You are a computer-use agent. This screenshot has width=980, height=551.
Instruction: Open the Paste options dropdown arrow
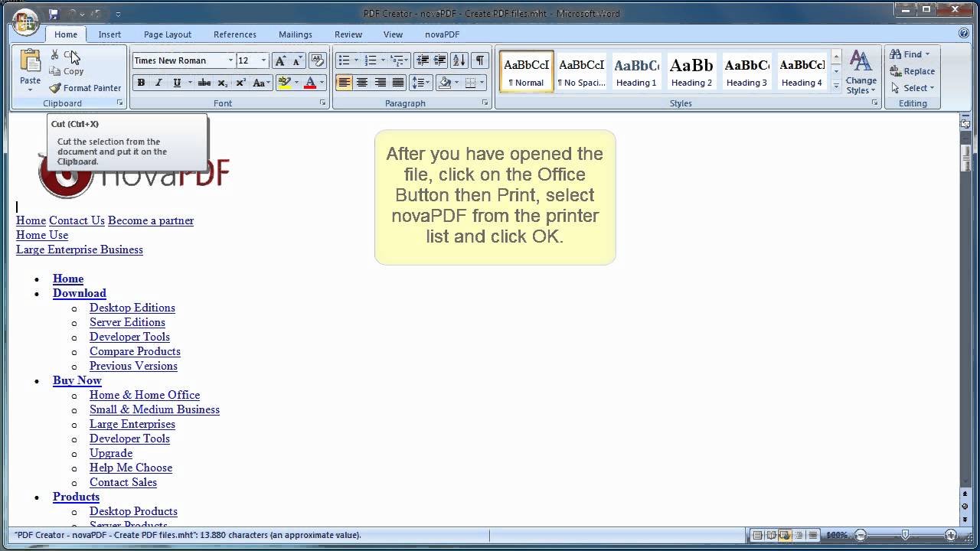pyautogui.click(x=31, y=89)
